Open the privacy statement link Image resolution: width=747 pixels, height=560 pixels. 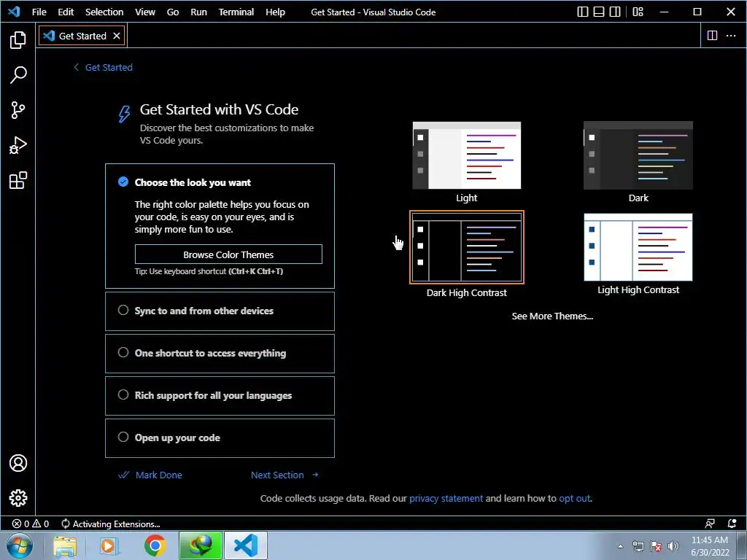coord(446,499)
